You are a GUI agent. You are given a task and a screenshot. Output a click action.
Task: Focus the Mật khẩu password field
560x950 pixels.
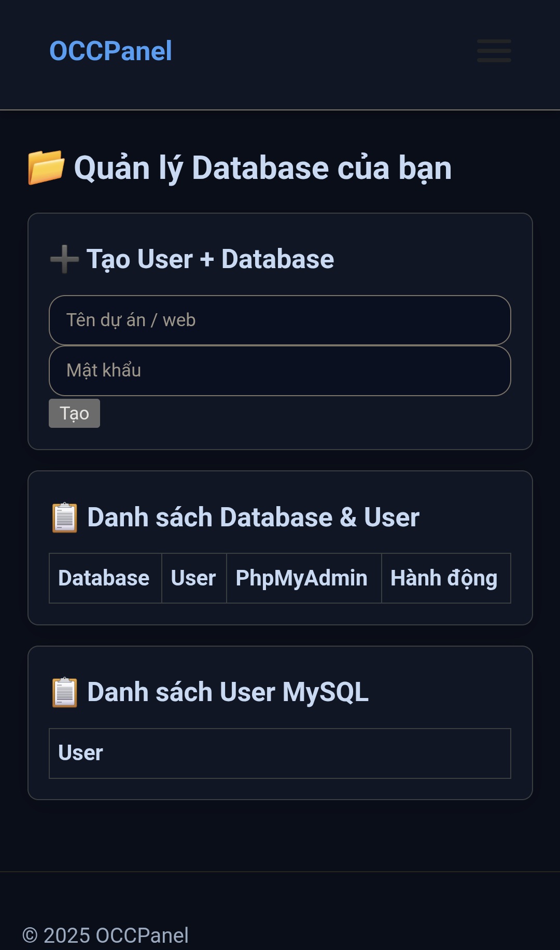[280, 371]
